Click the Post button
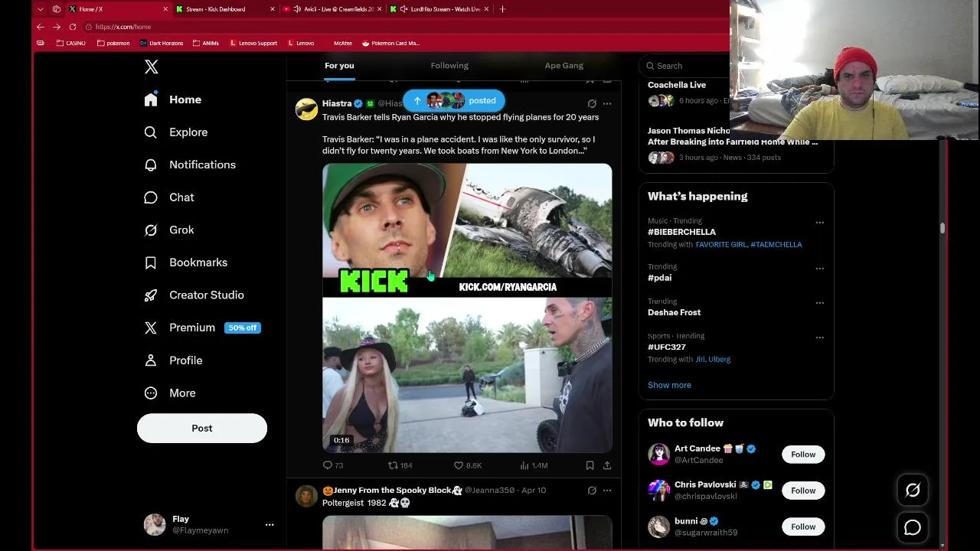The image size is (980, 551). pos(202,429)
